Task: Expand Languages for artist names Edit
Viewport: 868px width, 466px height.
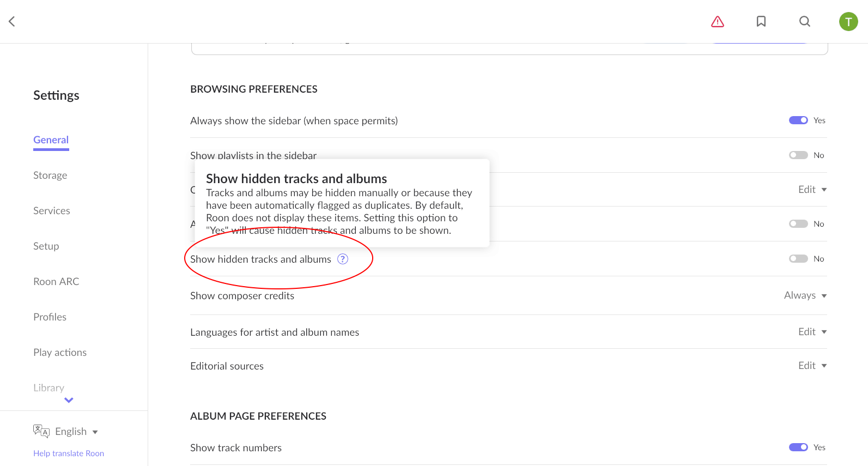Action: [812, 332]
